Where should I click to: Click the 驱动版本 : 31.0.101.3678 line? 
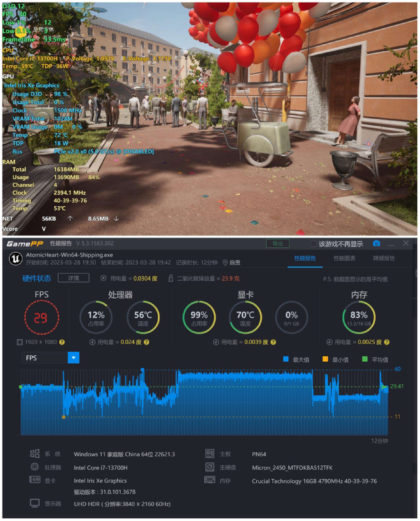coord(105,492)
